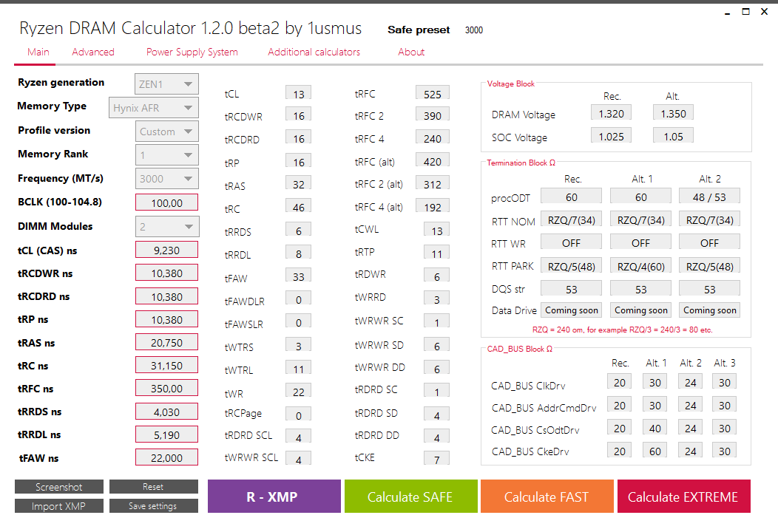Expand the Ryzen generation dropdown
Image resolution: width=778 pixels, height=532 pixels.
[166, 83]
